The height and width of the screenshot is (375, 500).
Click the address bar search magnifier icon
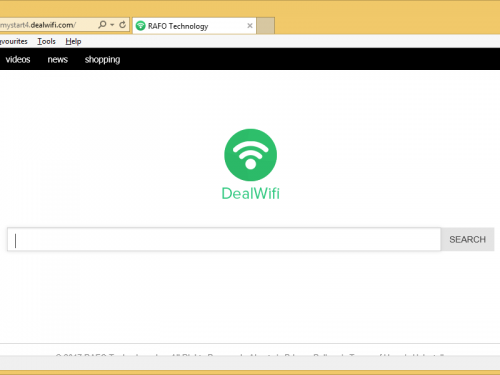(x=102, y=25)
